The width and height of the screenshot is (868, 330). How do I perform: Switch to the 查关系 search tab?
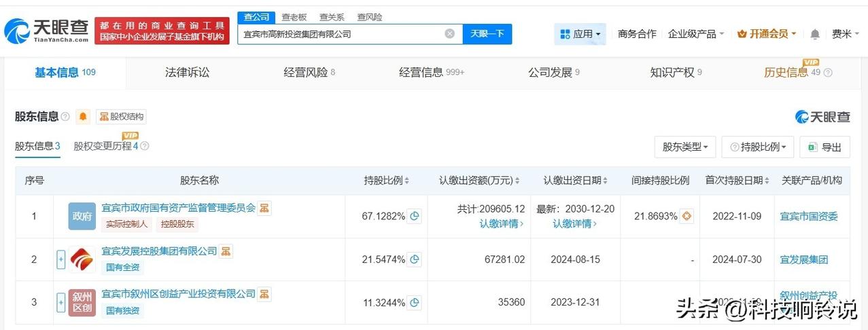pyautogui.click(x=332, y=17)
